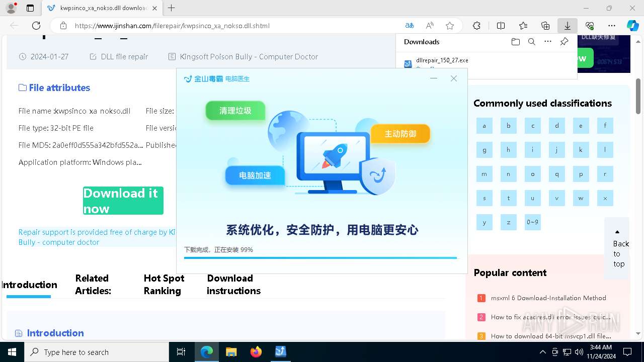Click the 主动防御 orange label
The height and width of the screenshot is (362, 644).
[x=400, y=134]
